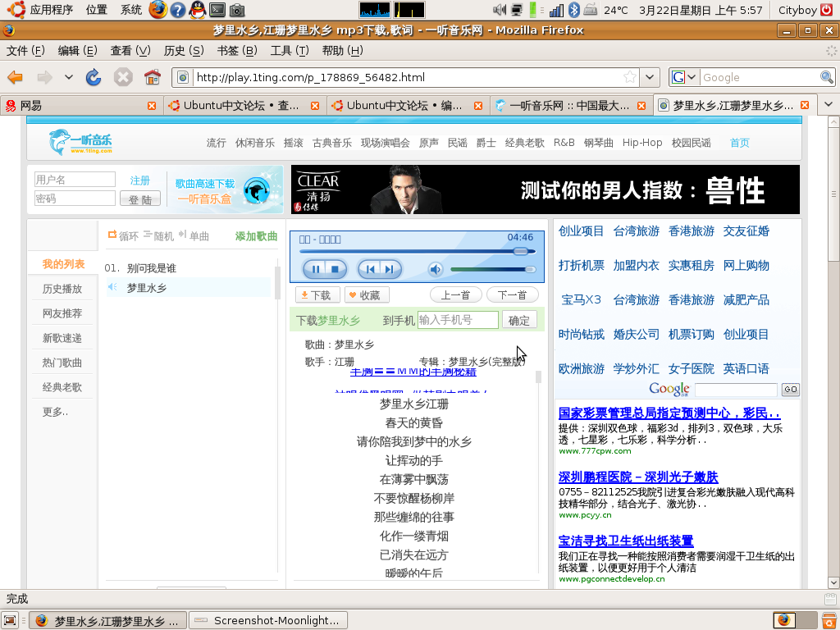Switch to the 一听音乐网 tab
Screen dimensions: 840x630
click(571, 106)
